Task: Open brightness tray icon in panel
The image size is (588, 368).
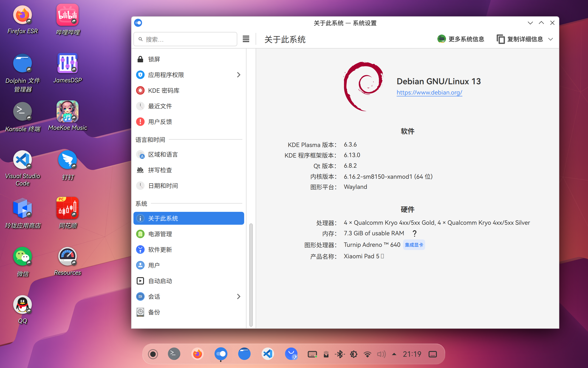Action: [353, 354]
